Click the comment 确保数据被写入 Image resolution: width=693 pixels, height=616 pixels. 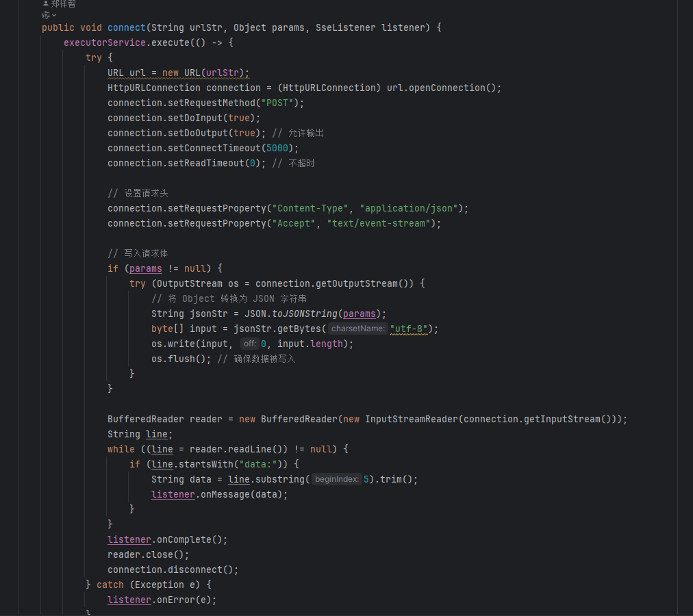click(264, 359)
